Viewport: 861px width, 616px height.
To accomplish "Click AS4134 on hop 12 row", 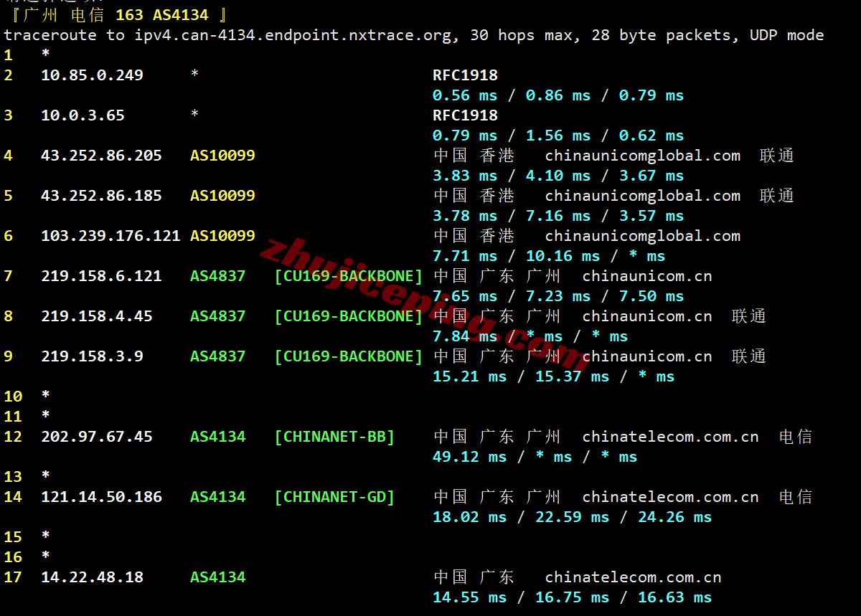I will tap(218, 437).
